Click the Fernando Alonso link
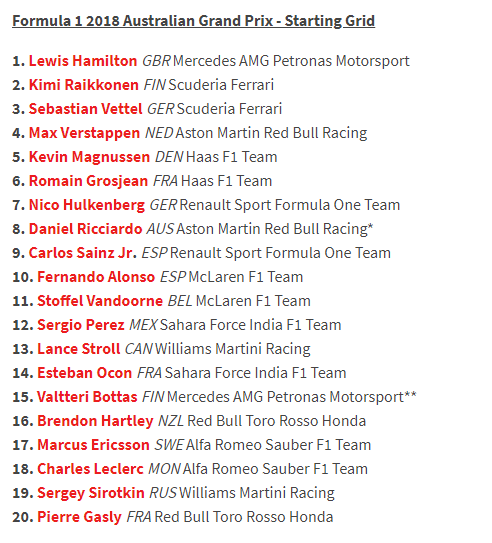 click(96, 277)
